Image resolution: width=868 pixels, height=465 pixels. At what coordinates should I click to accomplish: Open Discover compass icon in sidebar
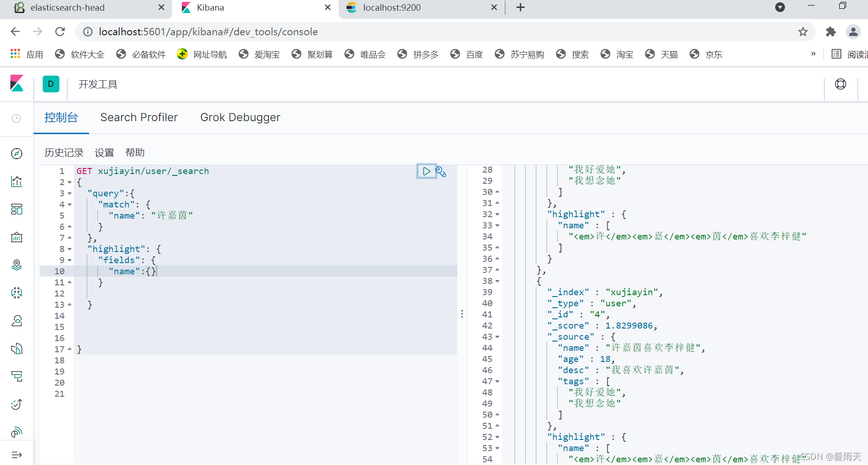tap(17, 154)
